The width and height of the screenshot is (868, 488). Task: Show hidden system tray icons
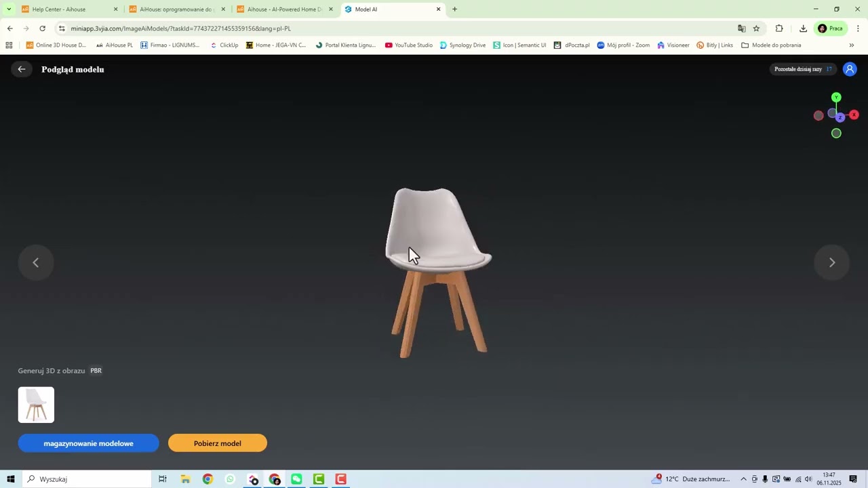click(743, 479)
